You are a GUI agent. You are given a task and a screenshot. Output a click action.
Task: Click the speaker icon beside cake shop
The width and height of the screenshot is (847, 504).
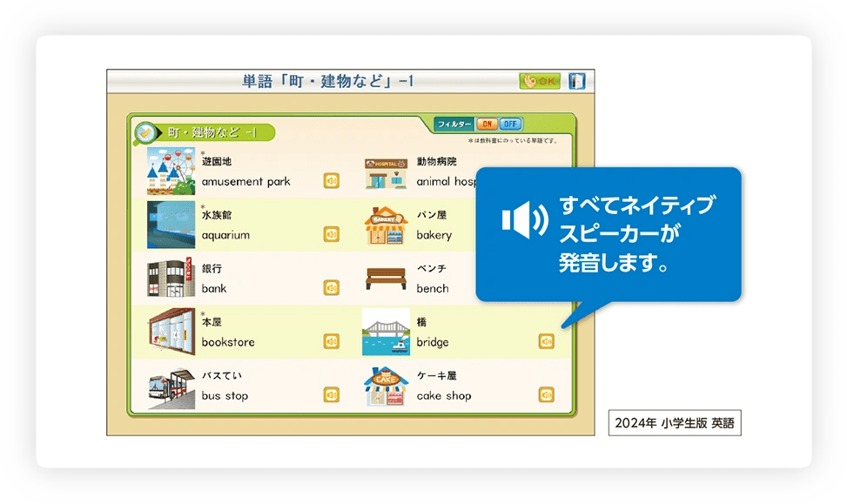coord(546,395)
